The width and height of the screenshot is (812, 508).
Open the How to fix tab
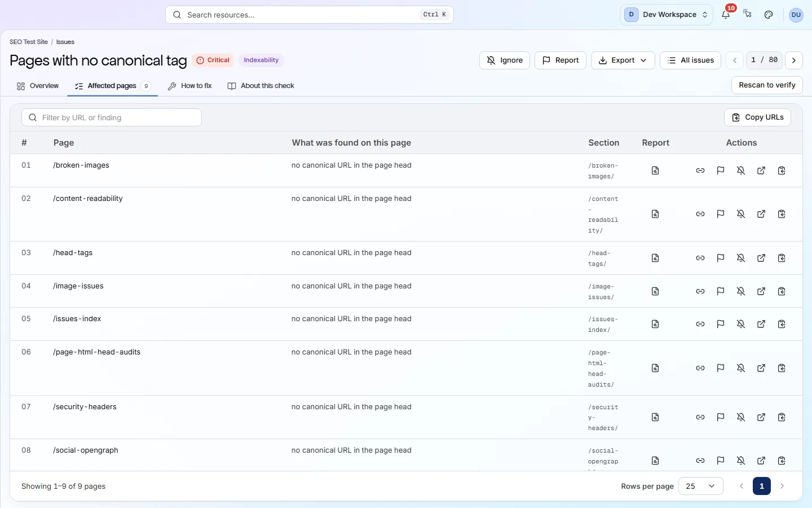click(189, 86)
